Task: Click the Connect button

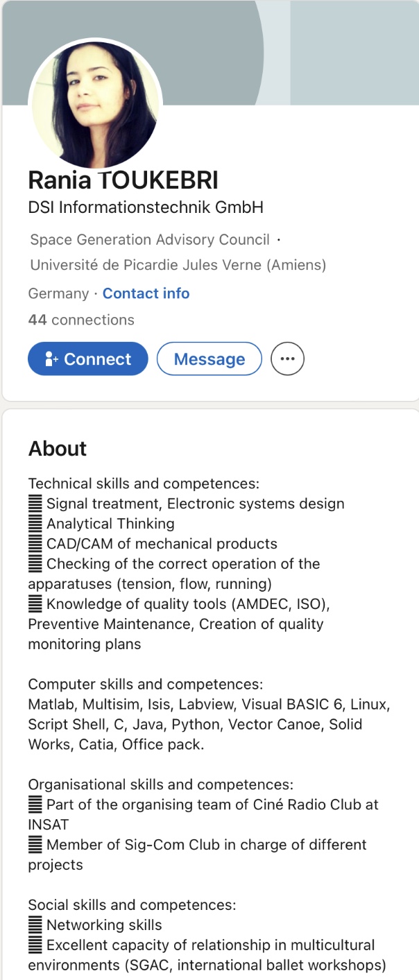Action: coord(88,359)
